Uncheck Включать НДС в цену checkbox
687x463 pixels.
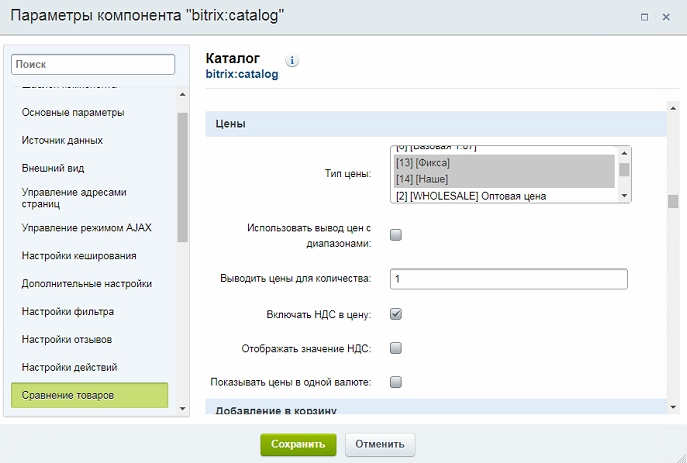pyautogui.click(x=395, y=314)
